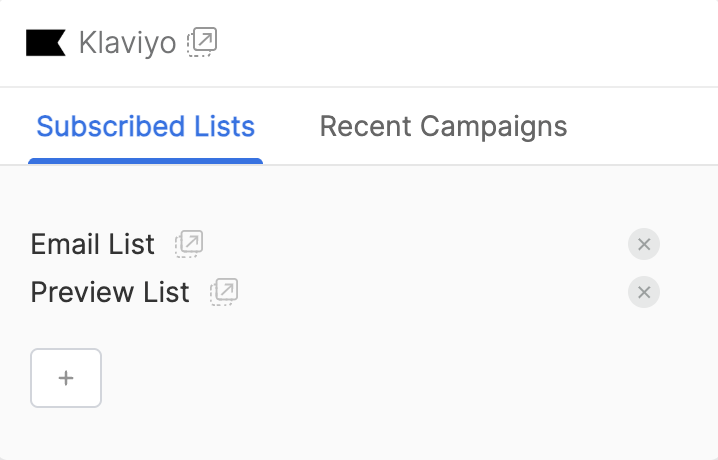
Task: Remove the Preview List subscription
Action: 644,292
